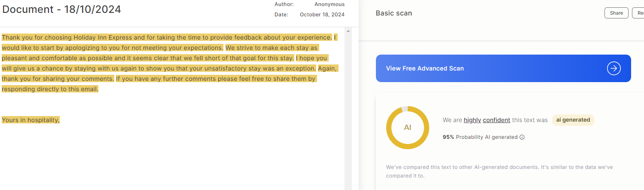Select the "Basic scan" heading
Viewport: 644px width, 190px height.
[394, 13]
